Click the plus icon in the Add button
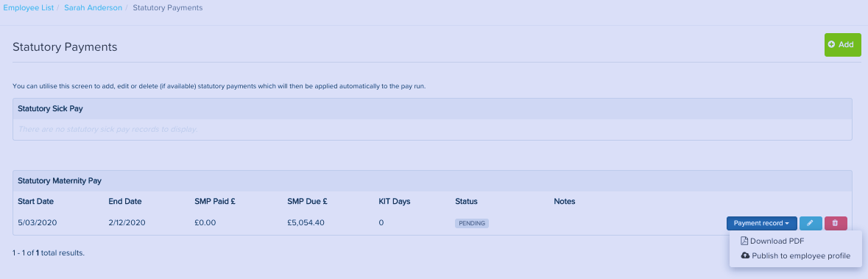Viewport: 868px width, 279px height. click(831, 44)
